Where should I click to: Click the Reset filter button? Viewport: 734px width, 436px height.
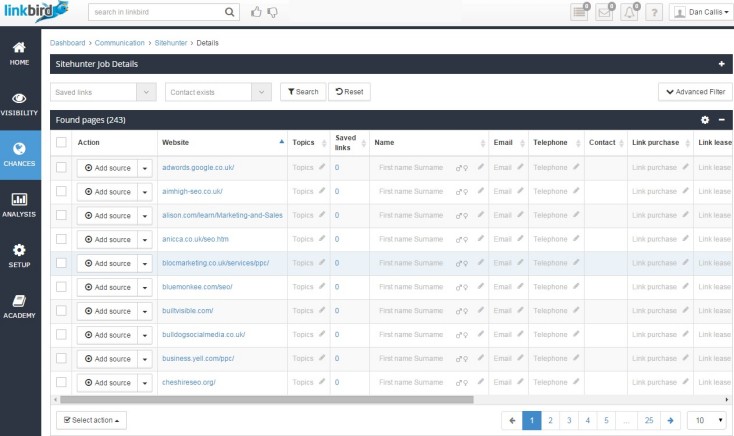pyautogui.click(x=349, y=92)
